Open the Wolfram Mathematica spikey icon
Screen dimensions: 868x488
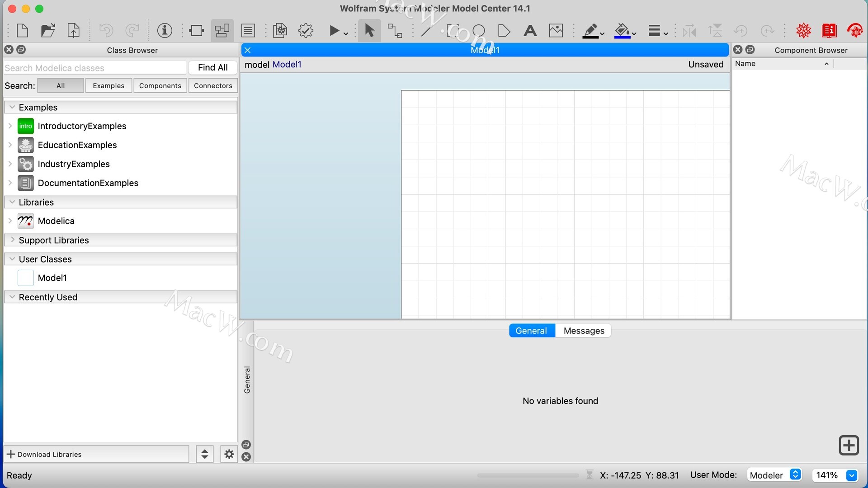804,31
